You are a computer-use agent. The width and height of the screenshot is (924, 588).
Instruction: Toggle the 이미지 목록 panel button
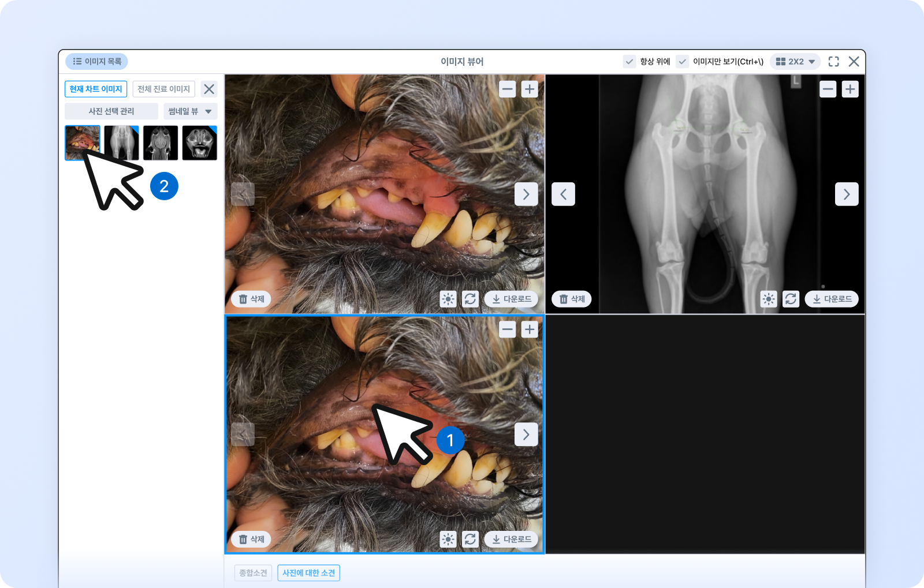pyautogui.click(x=96, y=61)
